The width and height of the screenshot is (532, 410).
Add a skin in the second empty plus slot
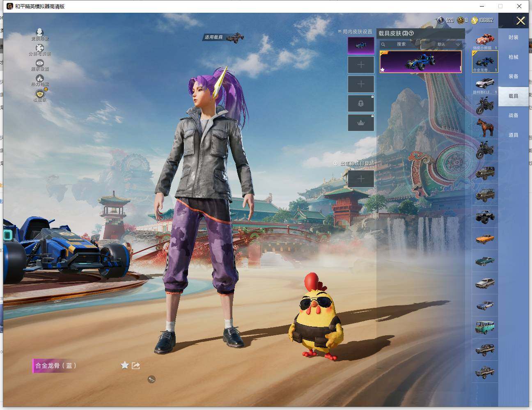(x=361, y=84)
